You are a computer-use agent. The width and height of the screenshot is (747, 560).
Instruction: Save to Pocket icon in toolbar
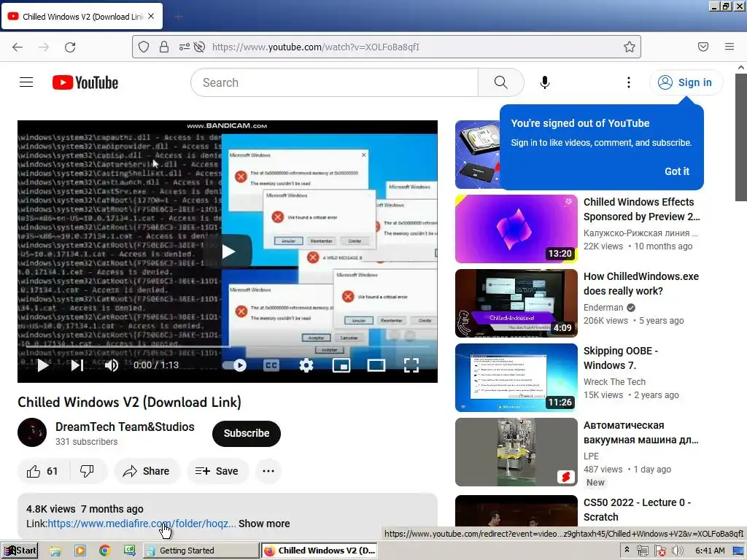(703, 47)
